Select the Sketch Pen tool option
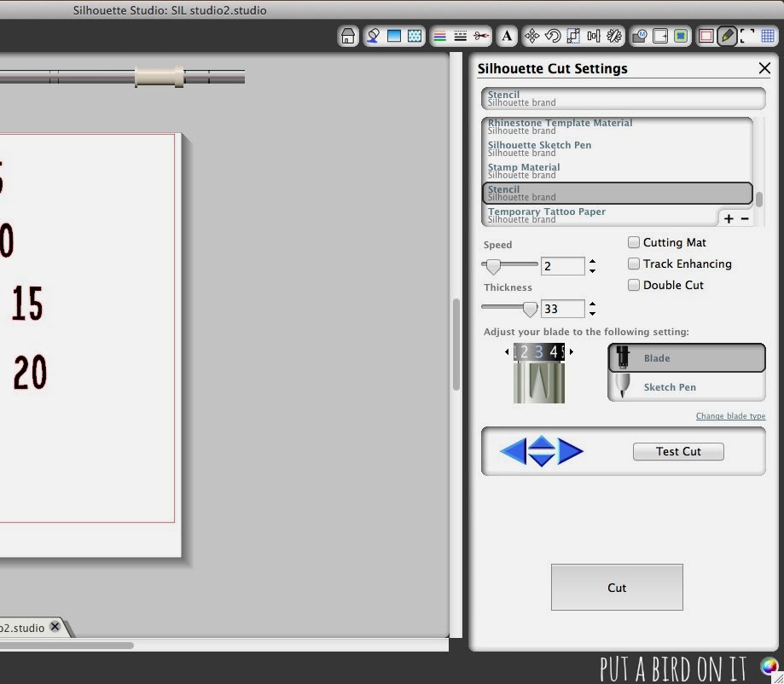784x684 pixels. point(687,386)
